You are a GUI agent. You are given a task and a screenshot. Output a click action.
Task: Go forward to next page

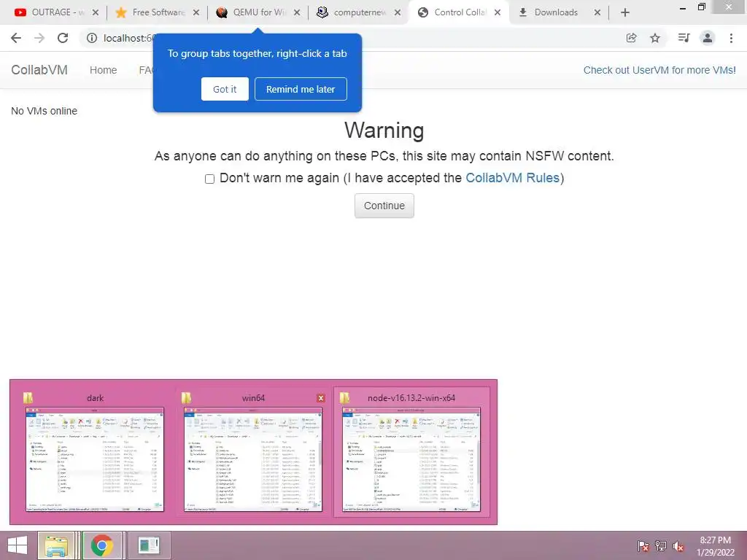[39, 38]
